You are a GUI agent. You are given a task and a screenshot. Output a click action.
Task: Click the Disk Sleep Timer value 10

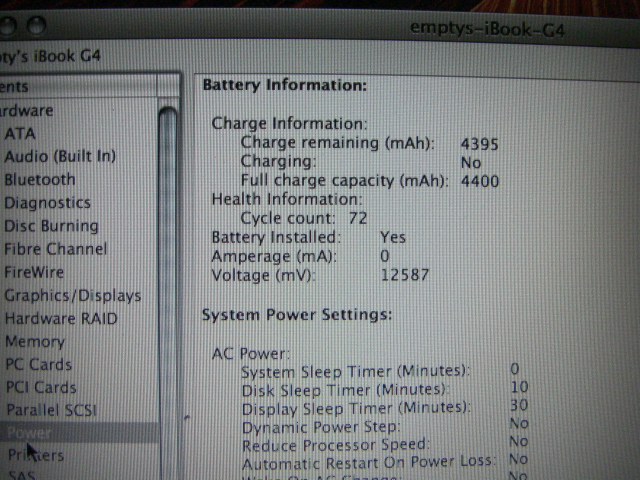tap(520, 387)
